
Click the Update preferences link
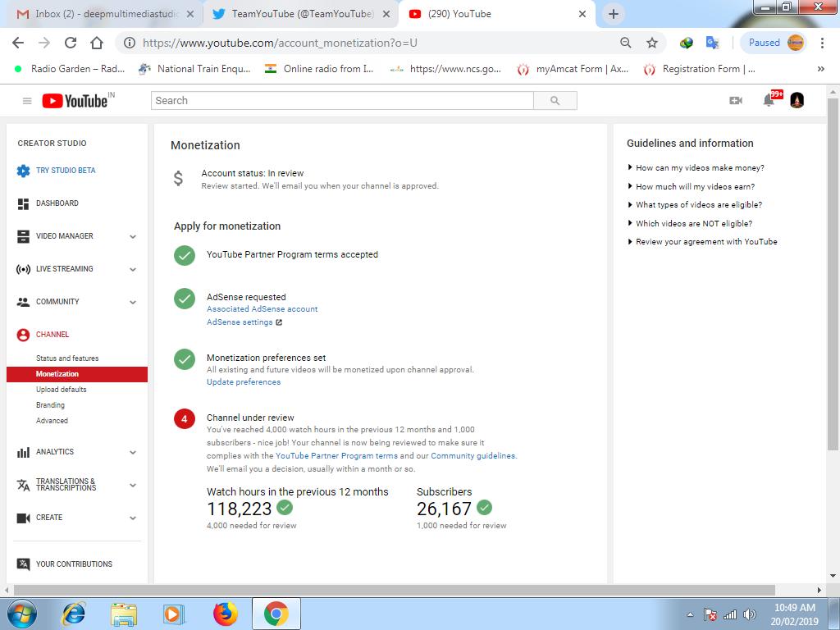244,382
